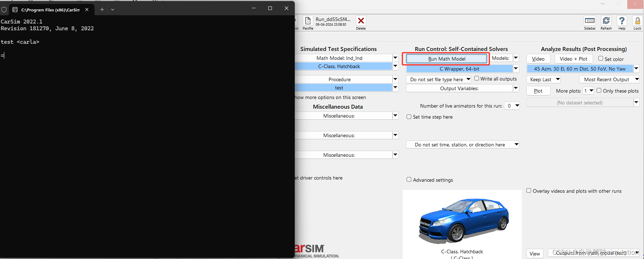This screenshot has width=644, height=259.
Task: Click the Parsfile document icon
Action: (x=308, y=21)
